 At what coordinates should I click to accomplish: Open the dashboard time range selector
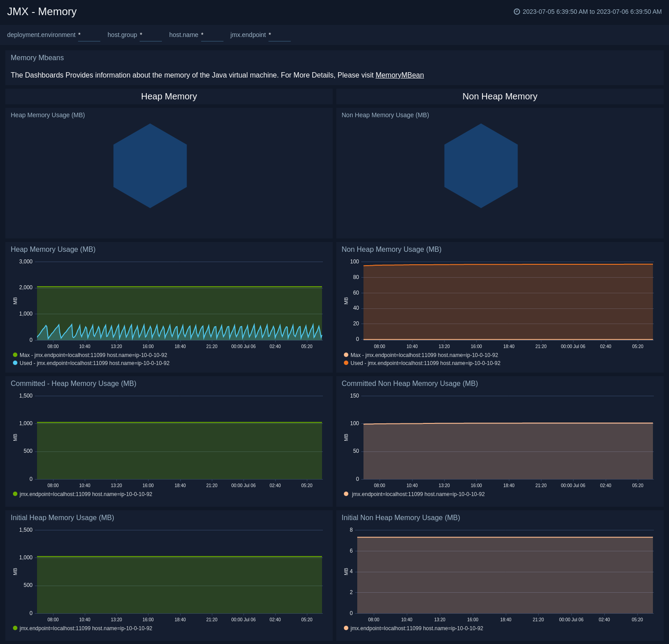point(588,12)
